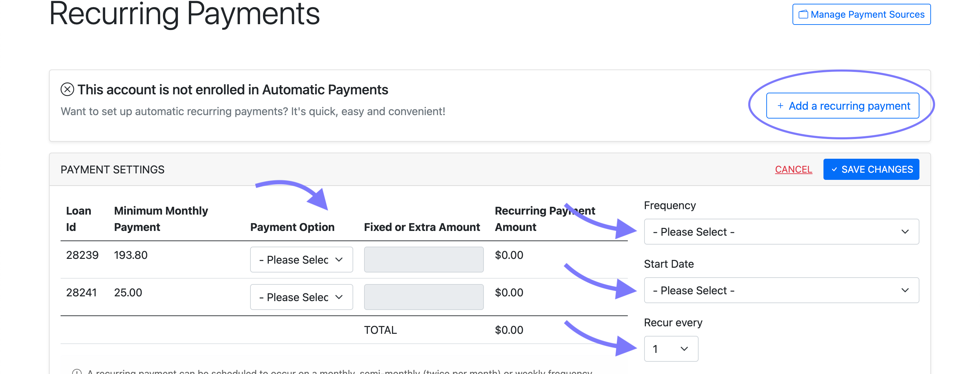The image size is (980, 374).
Task: Click the plus icon in Add a recurring payment
Action: (x=780, y=106)
